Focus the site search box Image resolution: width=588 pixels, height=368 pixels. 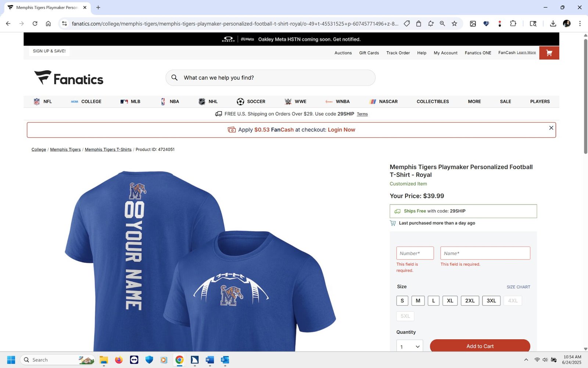pos(270,78)
